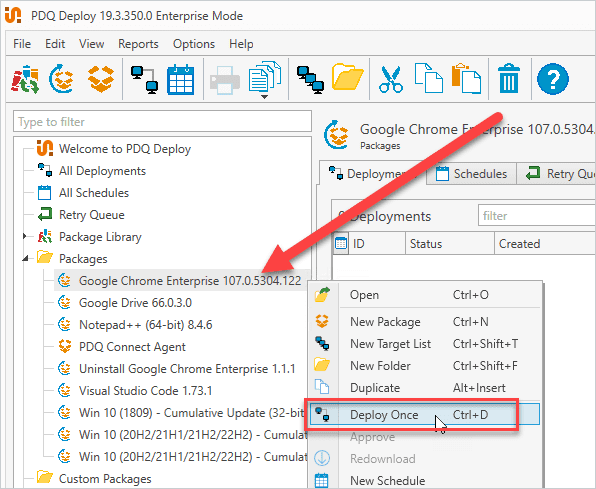
Task: Open the reports dropdown arrow in toolbar
Action: [265, 97]
